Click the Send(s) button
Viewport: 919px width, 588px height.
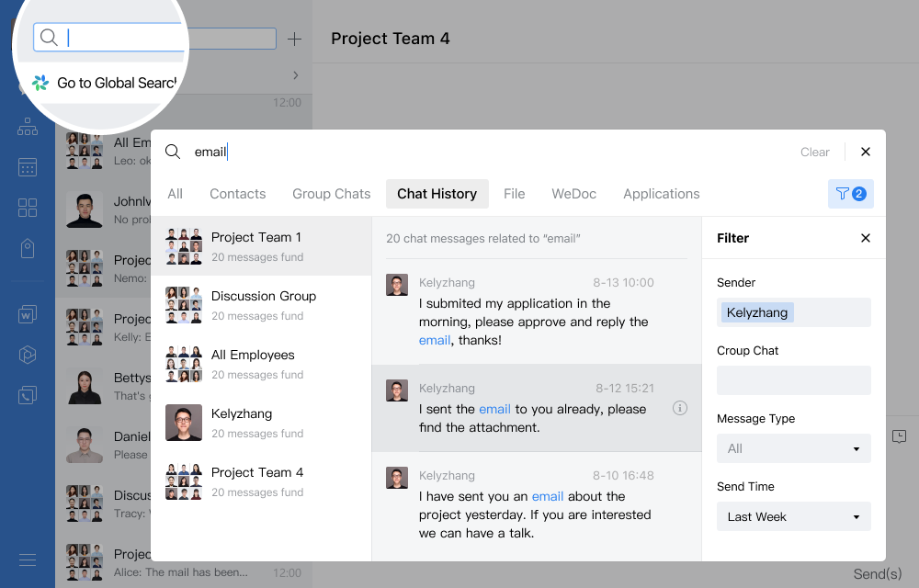pyautogui.click(x=878, y=573)
